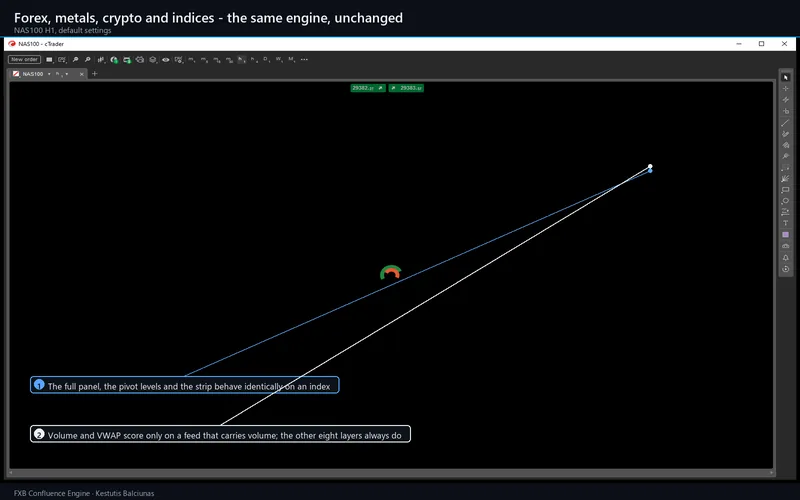The image size is (800, 500).
Task: Zoom out with the second magnifier icon
Action: (x=87, y=60)
